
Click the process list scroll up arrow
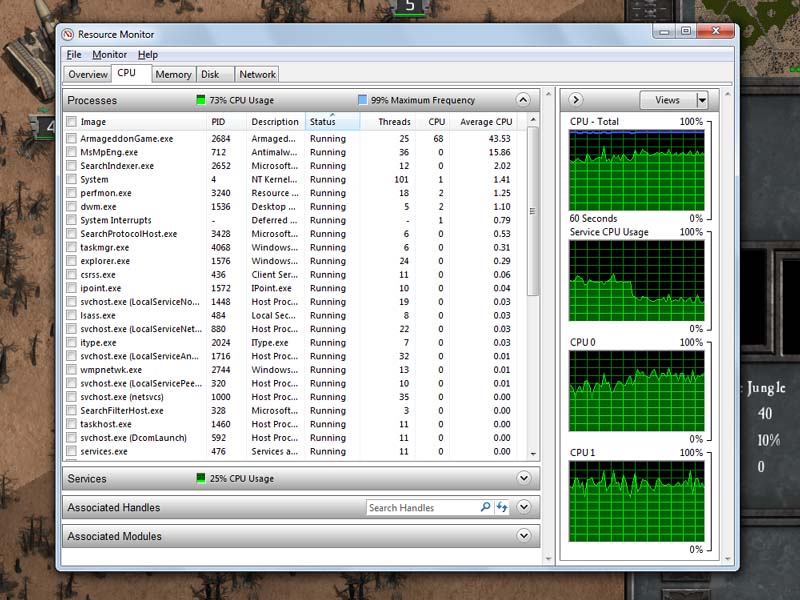(x=533, y=119)
